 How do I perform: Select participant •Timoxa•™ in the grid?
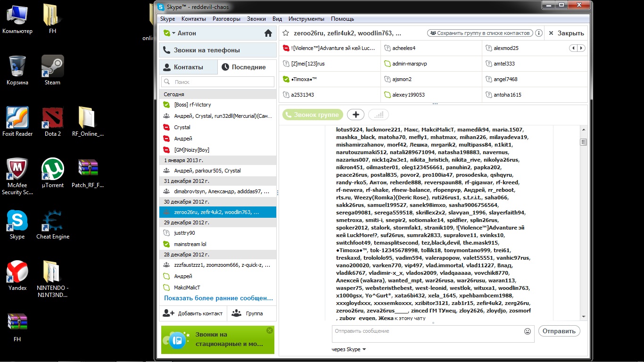(x=330, y=79)
